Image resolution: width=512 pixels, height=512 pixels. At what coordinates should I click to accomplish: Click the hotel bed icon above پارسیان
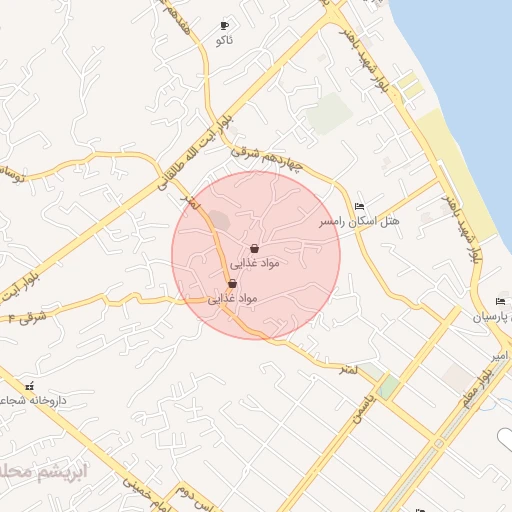point(500,301)
